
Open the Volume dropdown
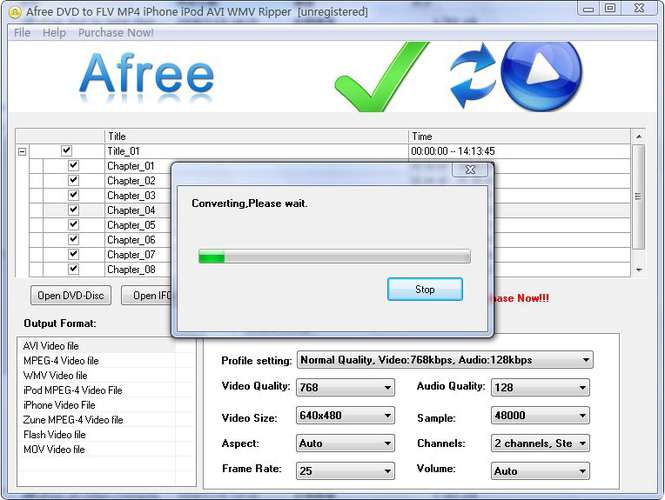[540, 471]
